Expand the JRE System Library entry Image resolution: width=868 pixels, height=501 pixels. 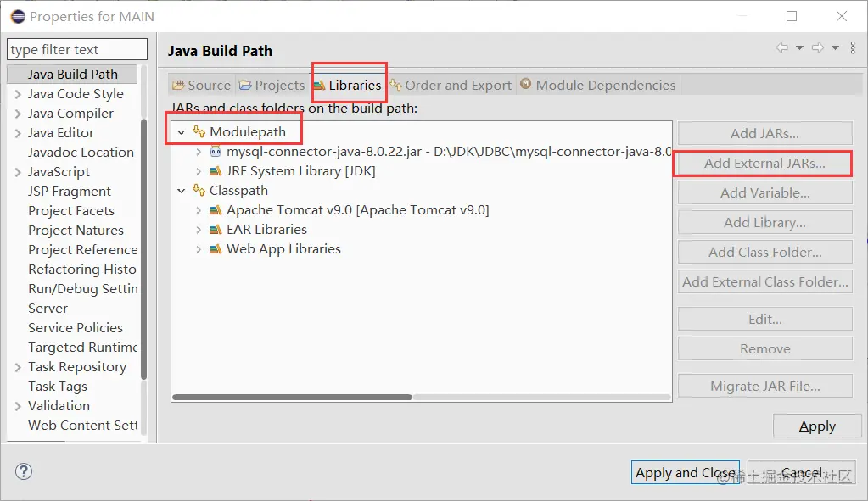coord(199,171)
